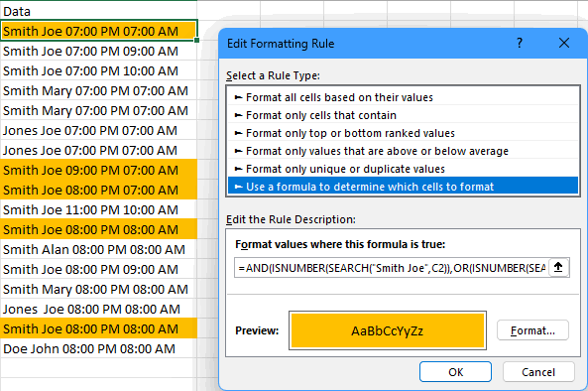Click the formula input field

click(x=391, y=268)
